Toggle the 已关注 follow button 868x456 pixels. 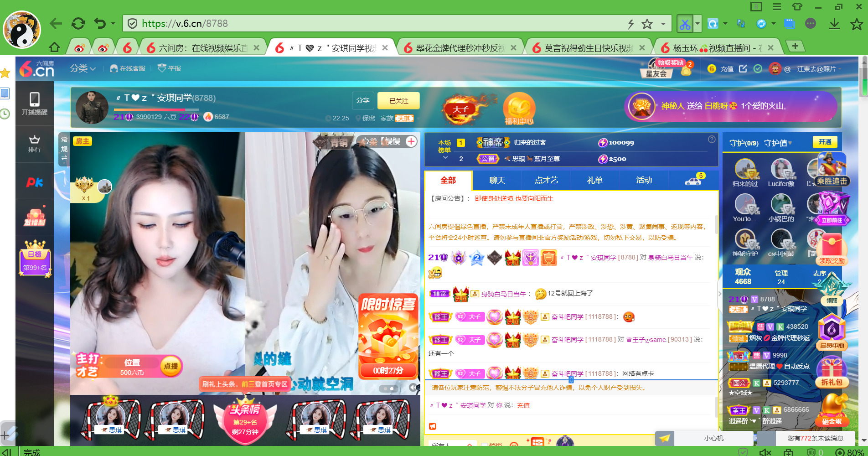pos(398,100)
